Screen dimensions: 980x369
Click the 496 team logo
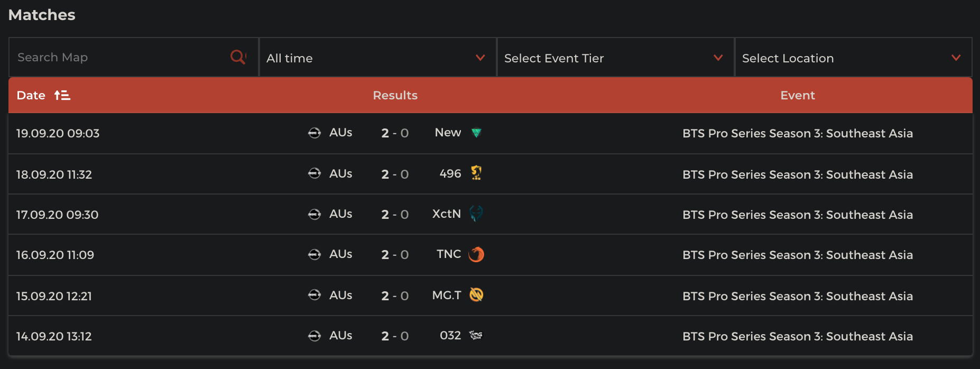point(476,173)
